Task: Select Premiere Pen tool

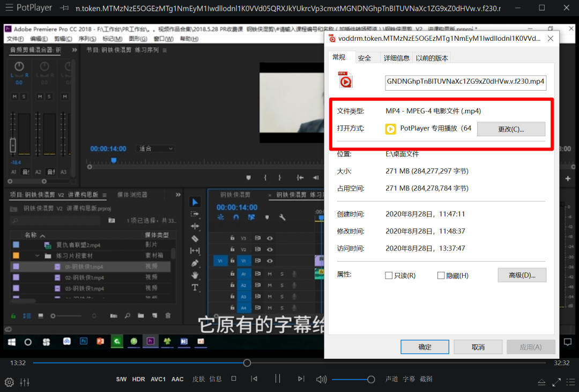Action: [x=195, y=263]
